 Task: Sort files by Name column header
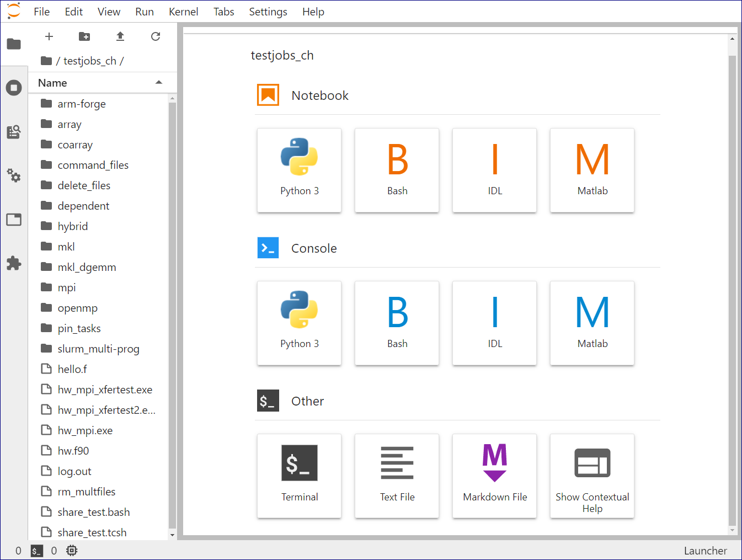click(53, 83)
